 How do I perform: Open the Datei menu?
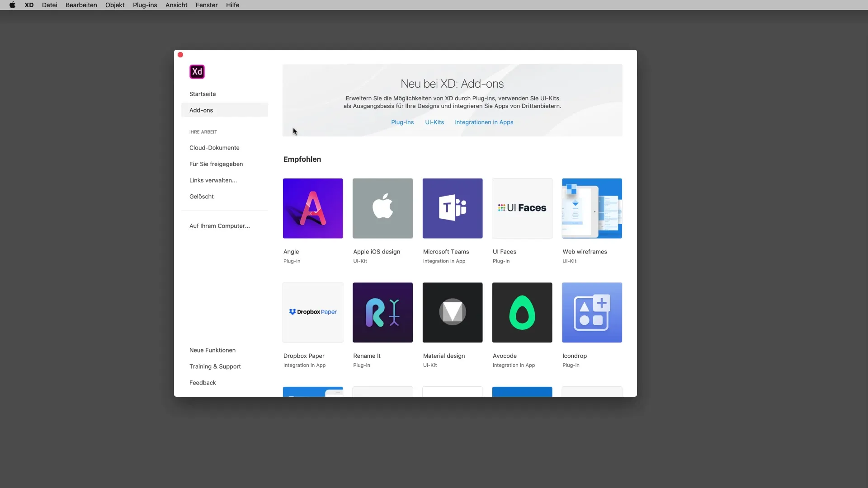coord(50,5)
